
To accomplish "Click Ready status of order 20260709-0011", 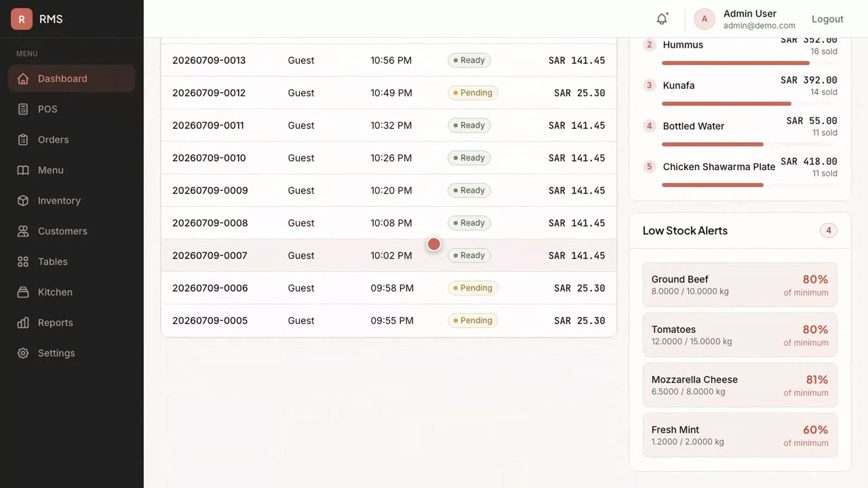I will [x=469, y=125].
